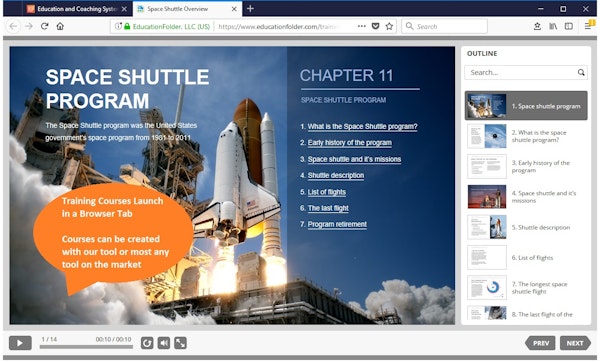Click the SPACE SHUTTLE PROGRAM slide title

pyautogui.click(x=127, y=89)
